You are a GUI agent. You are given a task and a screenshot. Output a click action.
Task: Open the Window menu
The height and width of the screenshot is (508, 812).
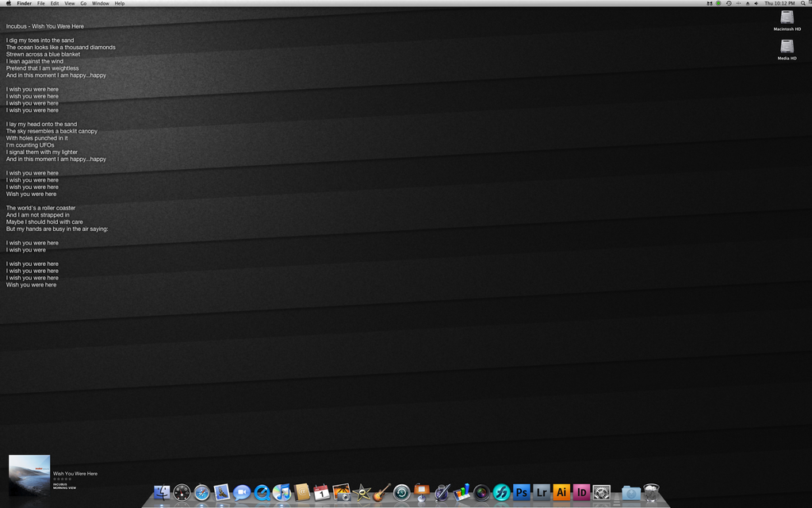(101, 3)
